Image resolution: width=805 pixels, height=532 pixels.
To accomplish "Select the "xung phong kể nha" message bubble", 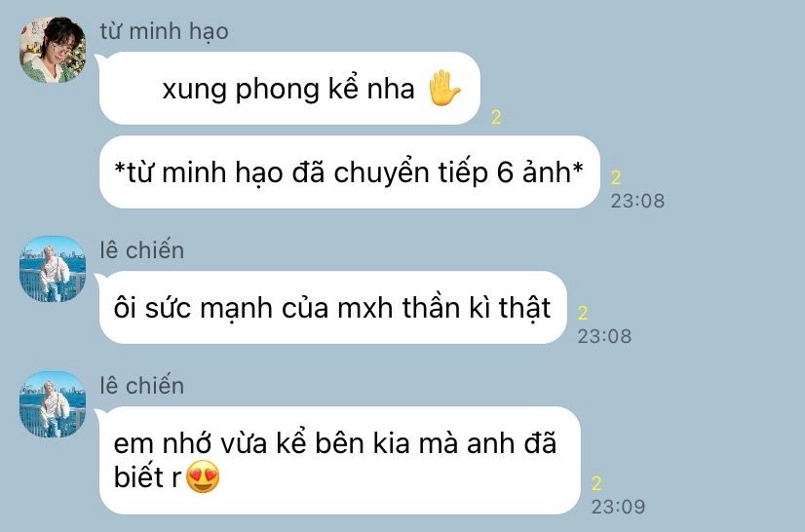I will click(289, 89).
